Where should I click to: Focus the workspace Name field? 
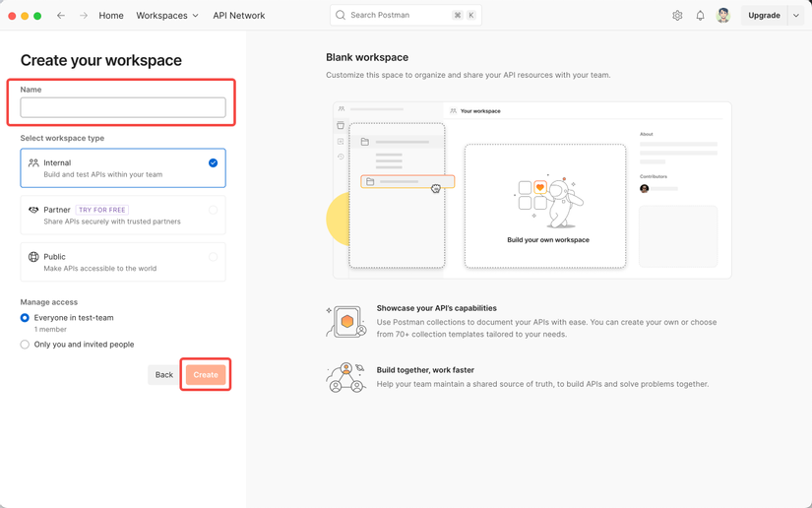click(x=123, y=107)
